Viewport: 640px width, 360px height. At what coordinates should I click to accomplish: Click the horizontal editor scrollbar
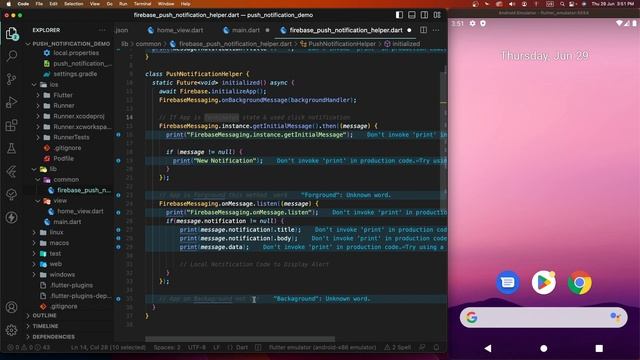[240, 339]
